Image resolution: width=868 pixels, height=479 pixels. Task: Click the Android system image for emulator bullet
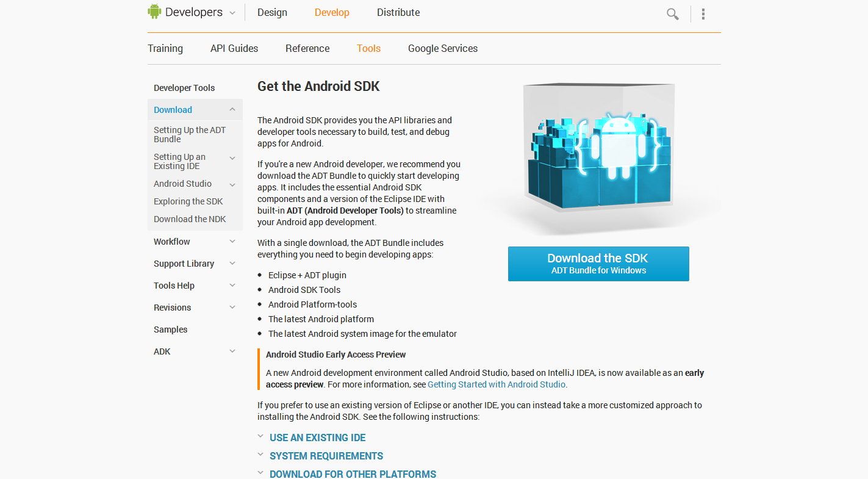coord(362,334)
